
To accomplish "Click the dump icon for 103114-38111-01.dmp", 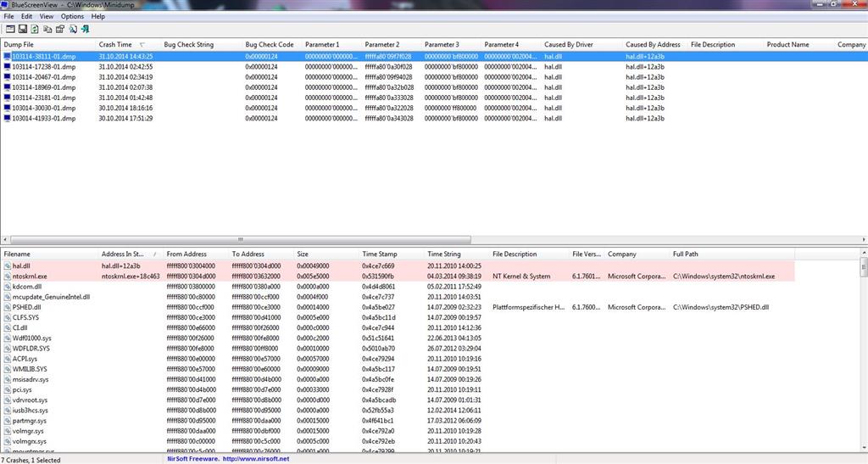I will (7, 57).
